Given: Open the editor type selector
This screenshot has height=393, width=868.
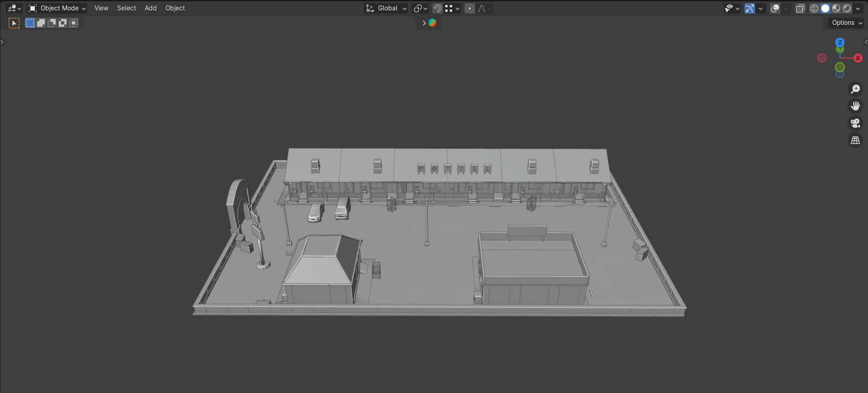Looking at the screenshot, I should click(x=14, y=8).
